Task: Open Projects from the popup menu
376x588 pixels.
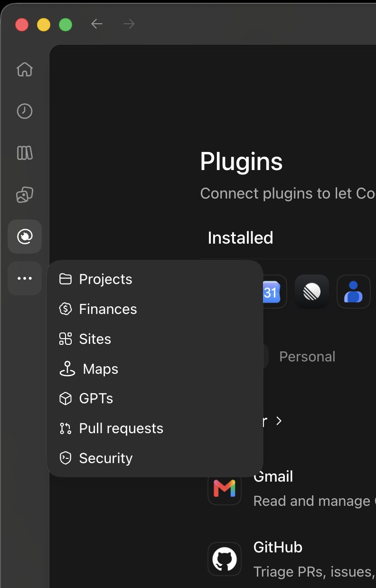Action: pyautogui.click(x=155, y=279)
